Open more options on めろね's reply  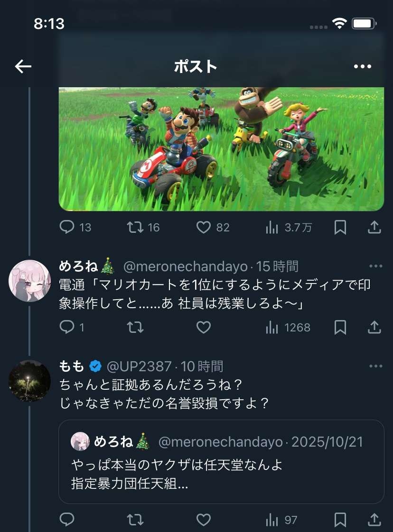[x=376, y=266]
